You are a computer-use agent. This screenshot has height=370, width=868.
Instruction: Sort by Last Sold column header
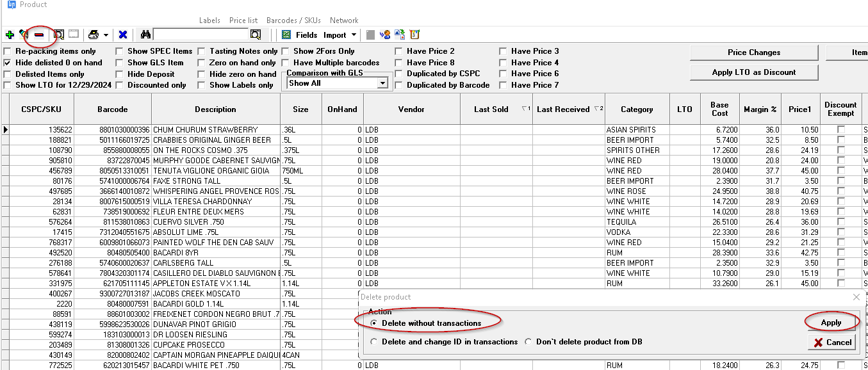(496, 109)
